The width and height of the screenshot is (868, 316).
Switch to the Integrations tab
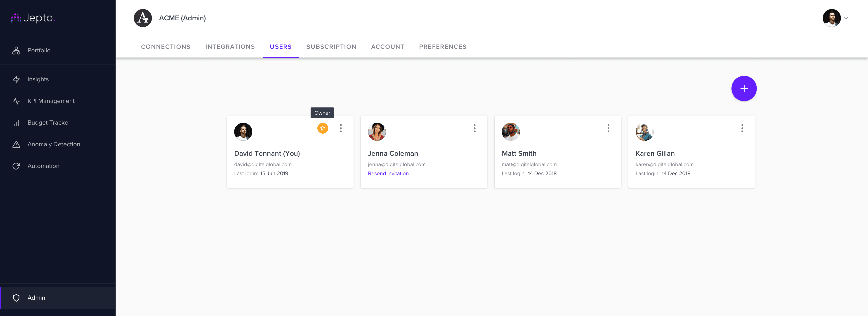coord(230,47)
